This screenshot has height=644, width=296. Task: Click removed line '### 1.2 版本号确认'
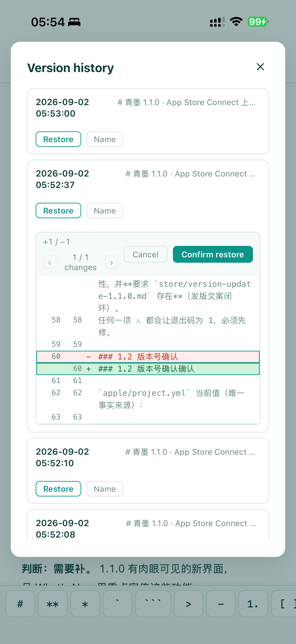pyautogui.click(x=148, y=357)
